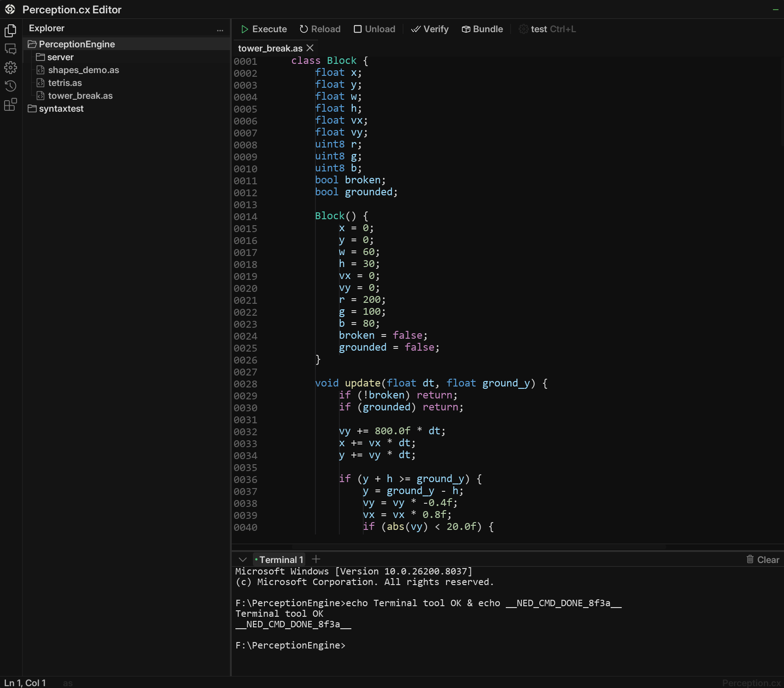This screenshot has width=784, height=688.
Task: Open the extensions blocks icon in sidebar
Action: (10, 105)
